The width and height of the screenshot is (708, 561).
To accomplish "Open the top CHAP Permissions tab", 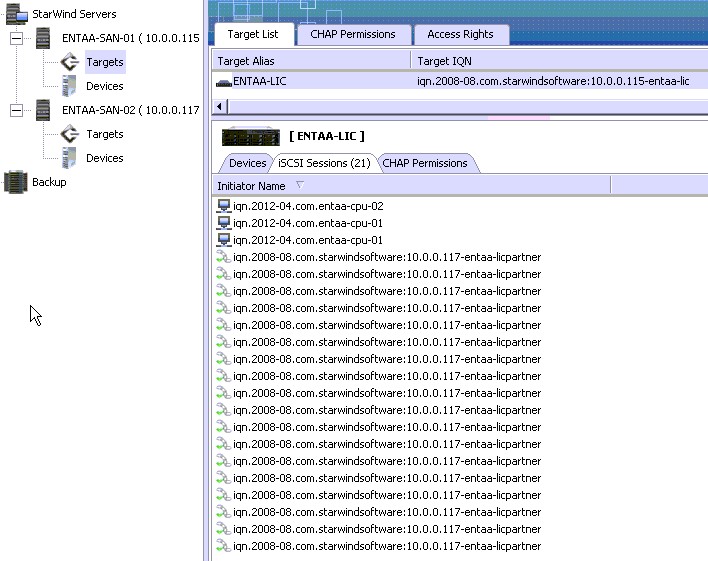I will click(x=353, y=34).
